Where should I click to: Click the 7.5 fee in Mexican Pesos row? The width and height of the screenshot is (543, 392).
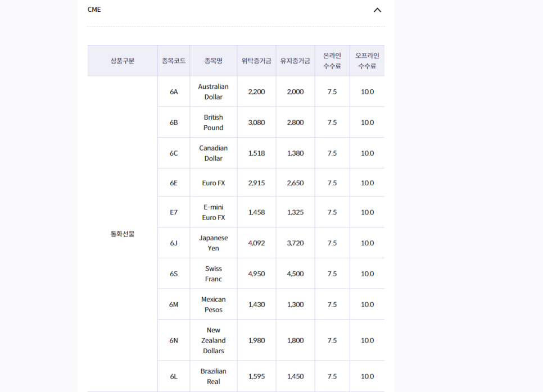[332, 305]
